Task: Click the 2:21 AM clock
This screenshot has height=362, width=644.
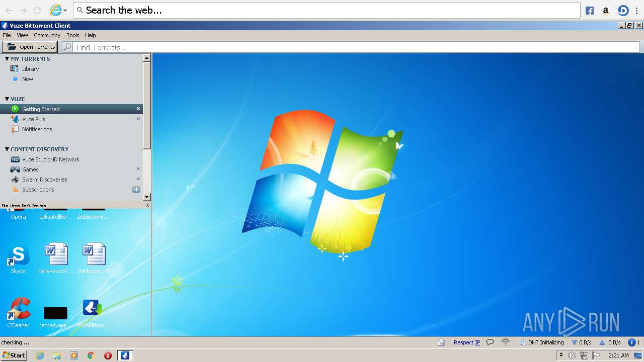Action: [618, 355]
